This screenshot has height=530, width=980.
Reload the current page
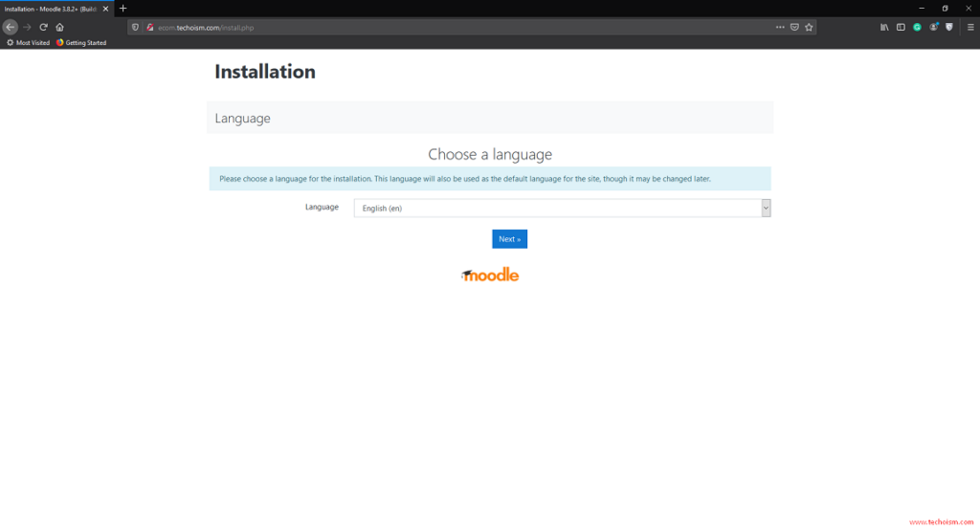coord(43,27)
